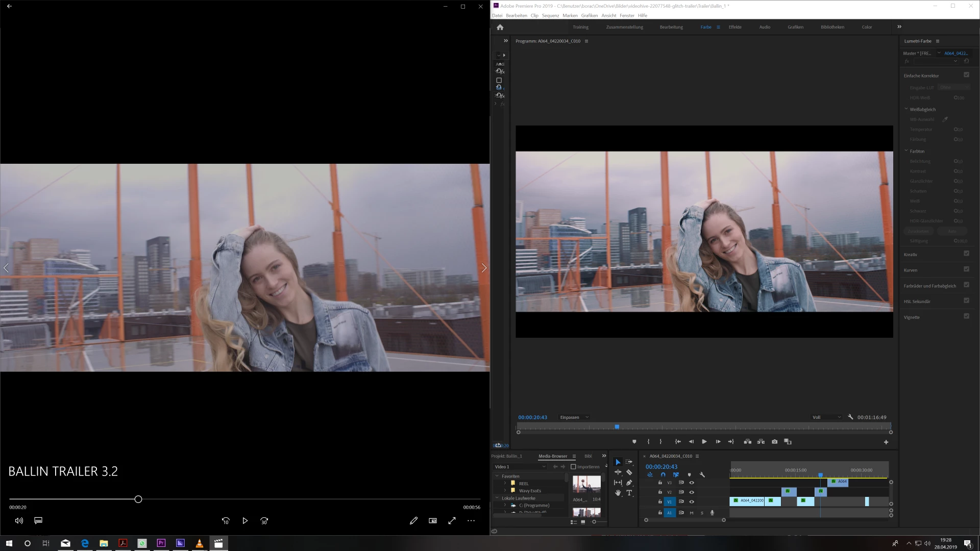Open the Sequenz menu
Image resolution: width=980 pixels, height=551 pixels.
click(x=550, y=15)
